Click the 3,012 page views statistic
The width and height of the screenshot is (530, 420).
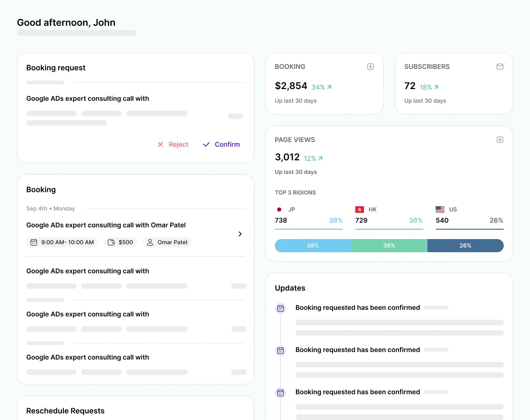click(287, 157)
